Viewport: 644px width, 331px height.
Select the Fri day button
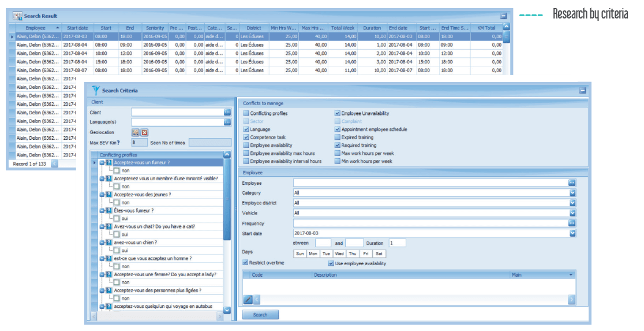365,254
